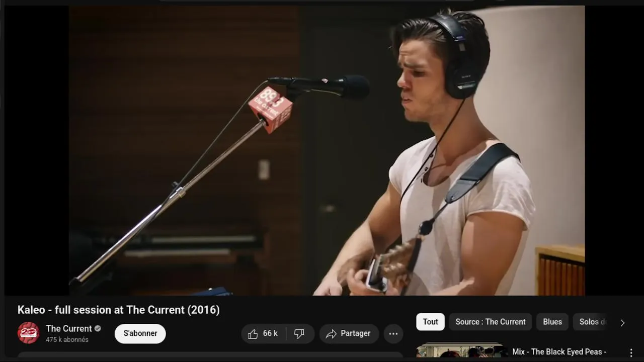Open The Current channel name link
This screenshot has width=644, height=362.
pos(69,328)
